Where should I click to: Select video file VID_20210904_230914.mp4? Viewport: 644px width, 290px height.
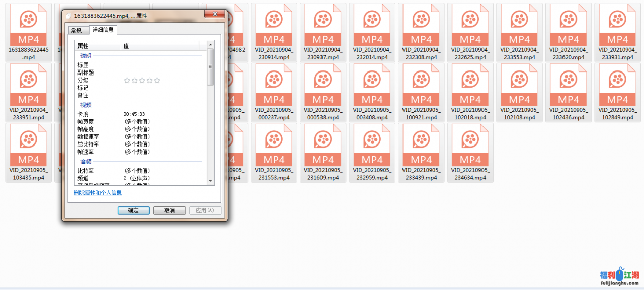point(274,28)
